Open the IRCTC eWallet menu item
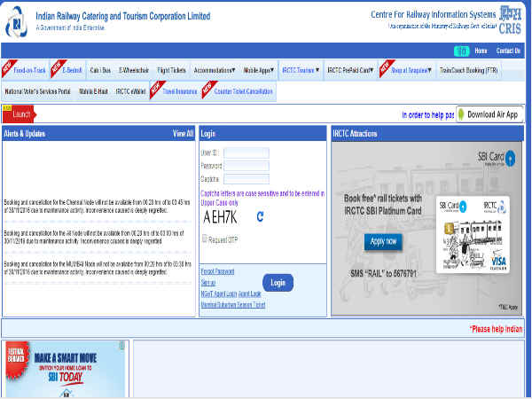The width and height of the screenshot is (532, 399). (130, 91)
